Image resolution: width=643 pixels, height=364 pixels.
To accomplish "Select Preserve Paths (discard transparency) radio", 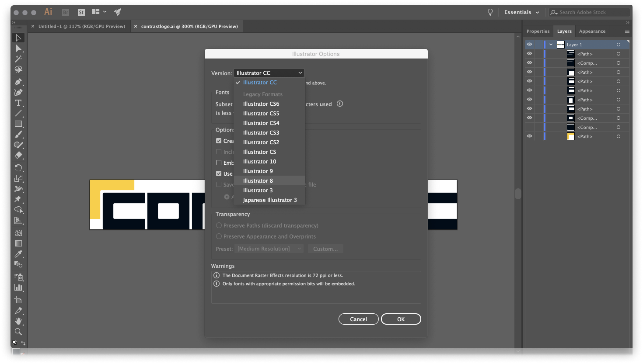I will coord(219,225).
